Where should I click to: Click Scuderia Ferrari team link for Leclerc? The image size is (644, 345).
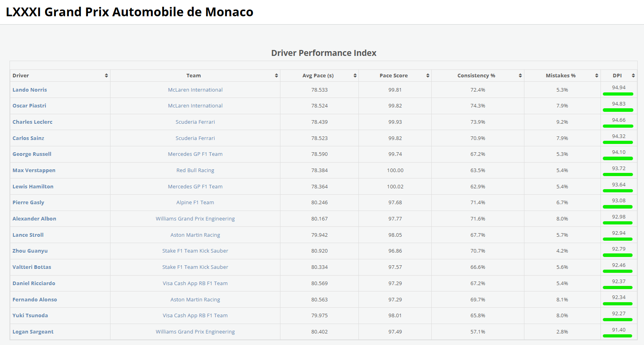click(x=195, y=122)
